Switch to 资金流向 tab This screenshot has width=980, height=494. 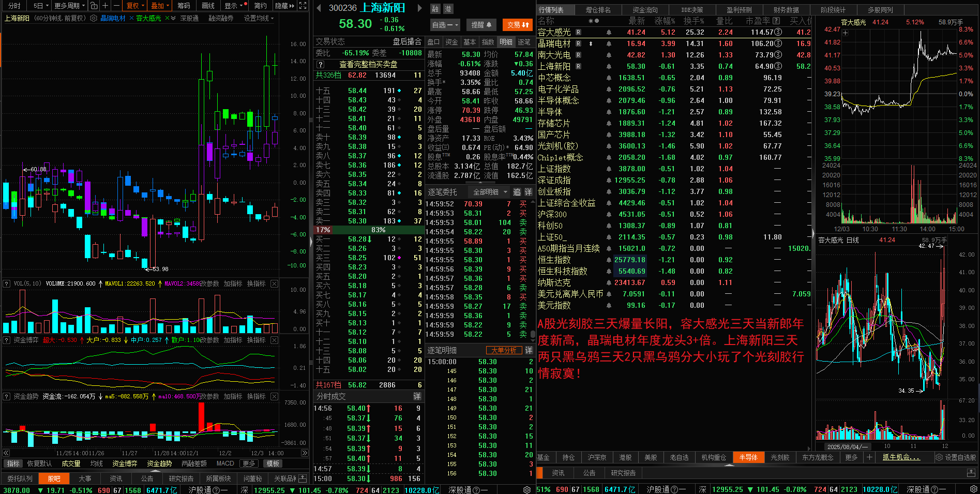click(645, 10)
